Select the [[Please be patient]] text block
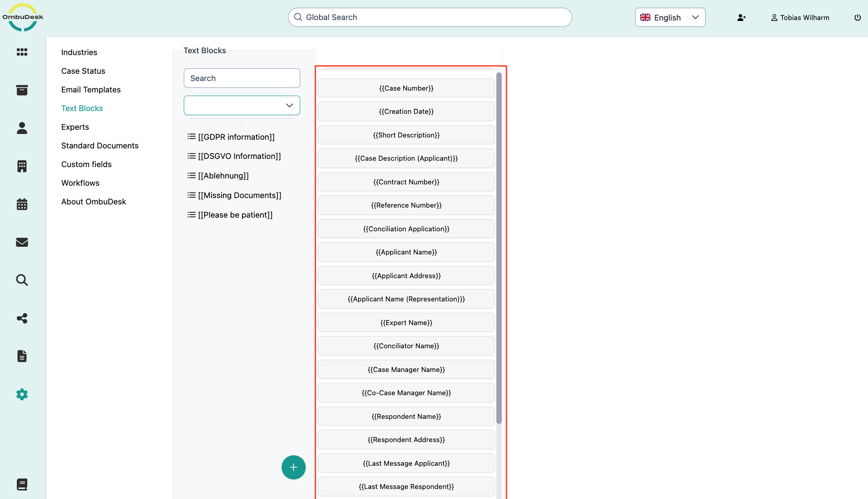Image resolution: width=868 pixels, height=499 pixels. pos(235,215)
